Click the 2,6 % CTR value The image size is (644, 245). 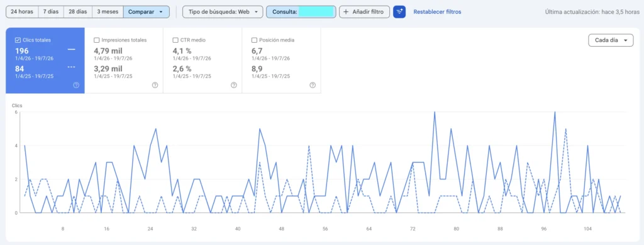pos(182,69)
